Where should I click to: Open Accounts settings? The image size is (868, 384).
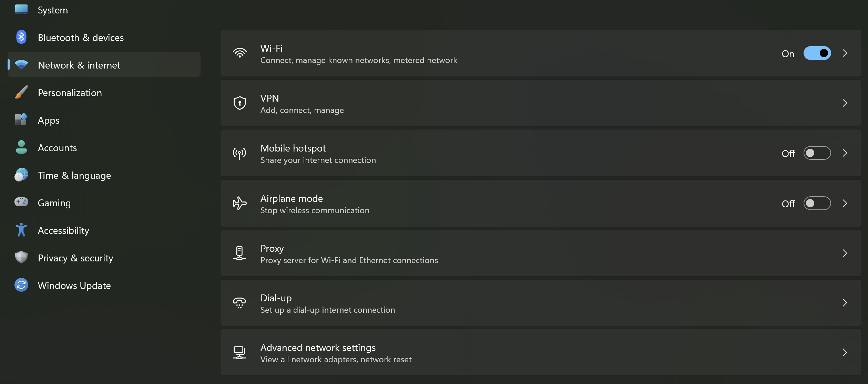pyautogui.click(x=57, y=147)
